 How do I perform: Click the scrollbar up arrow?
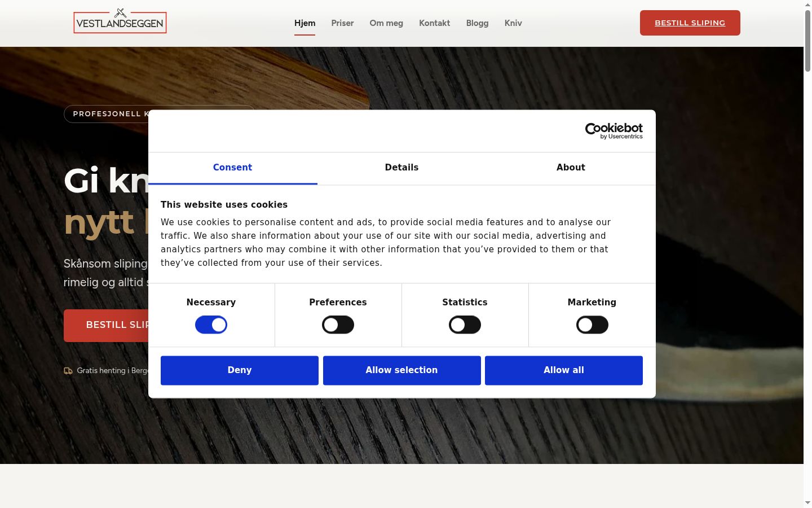point(807,5)
